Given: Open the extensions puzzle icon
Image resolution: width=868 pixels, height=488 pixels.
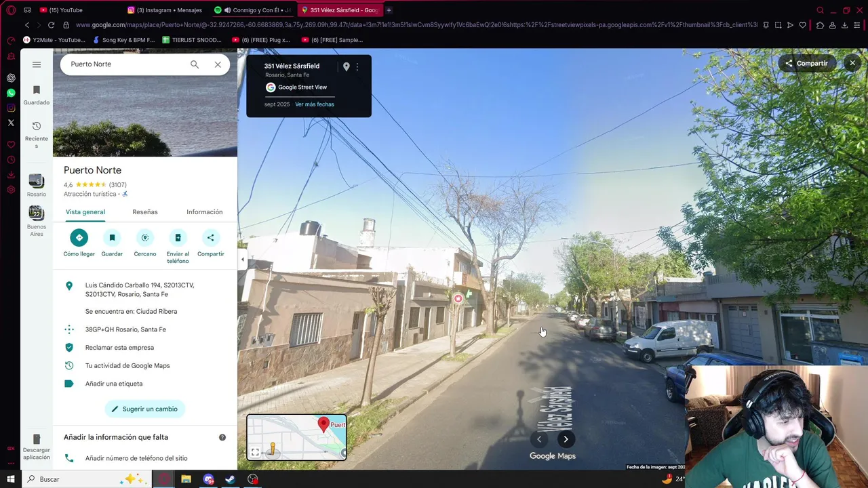Looking at the screenshot, I should [x=819, y=25].
